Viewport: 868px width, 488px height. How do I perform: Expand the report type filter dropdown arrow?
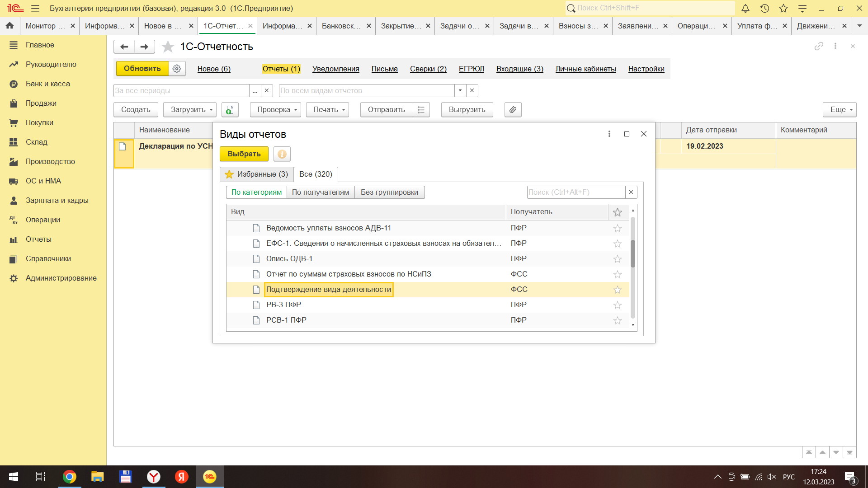[460, 90]
